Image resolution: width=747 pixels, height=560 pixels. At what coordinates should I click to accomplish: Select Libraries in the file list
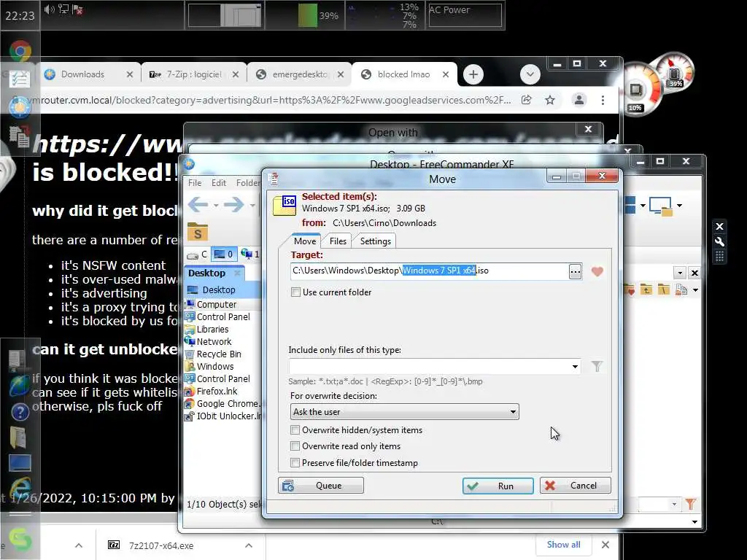pos(212,329)
